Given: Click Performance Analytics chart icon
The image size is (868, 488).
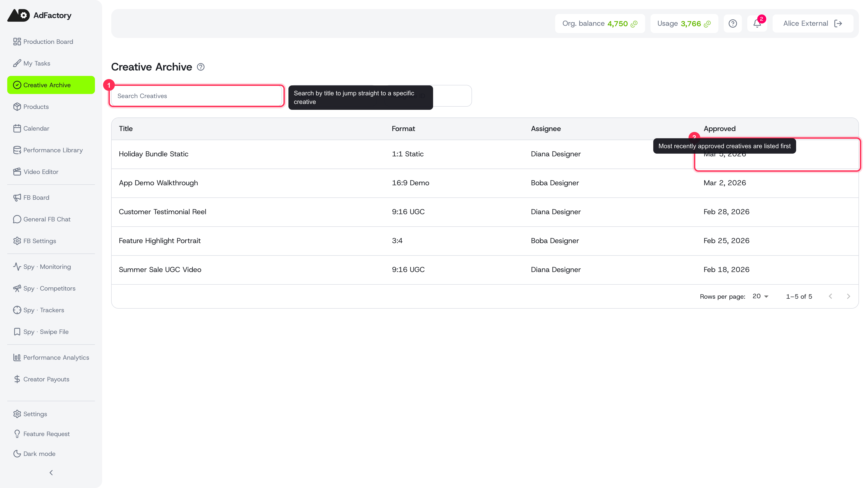Looking at the screenshot, I should click(17, 358).
